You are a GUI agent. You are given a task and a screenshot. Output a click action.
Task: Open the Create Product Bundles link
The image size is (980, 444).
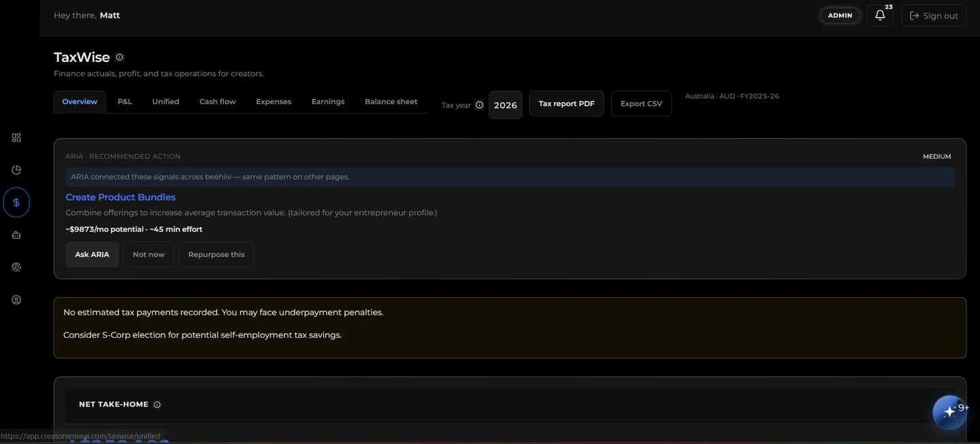coord(120,197)
